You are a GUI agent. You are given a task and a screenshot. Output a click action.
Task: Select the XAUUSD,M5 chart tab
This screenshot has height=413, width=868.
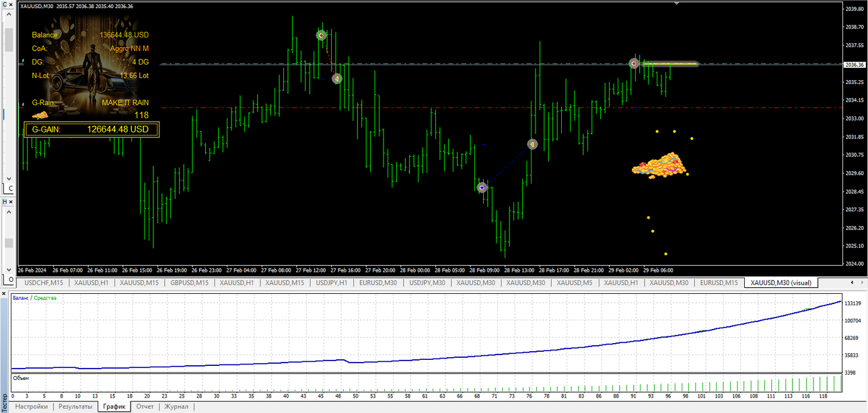pos(575,283)
